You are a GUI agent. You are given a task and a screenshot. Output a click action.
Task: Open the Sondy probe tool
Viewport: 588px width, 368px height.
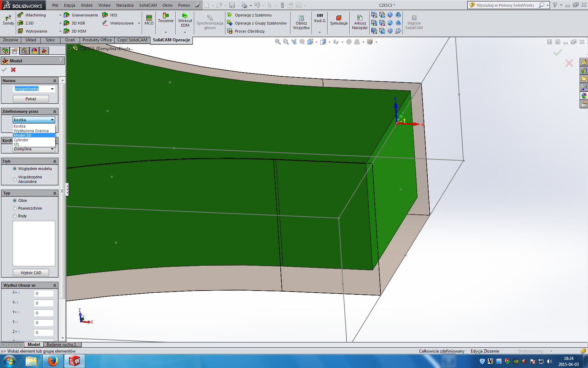(x=8, y=20)
